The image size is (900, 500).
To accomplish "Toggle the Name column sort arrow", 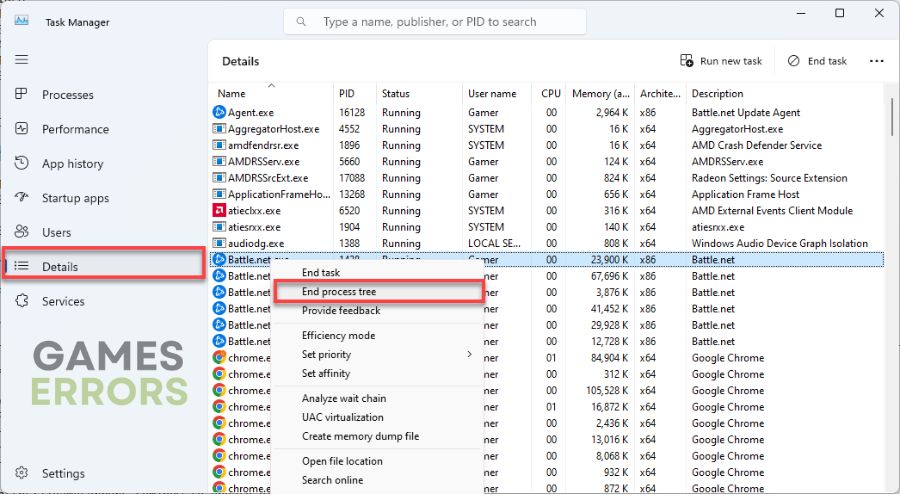I will pos(271,86).
